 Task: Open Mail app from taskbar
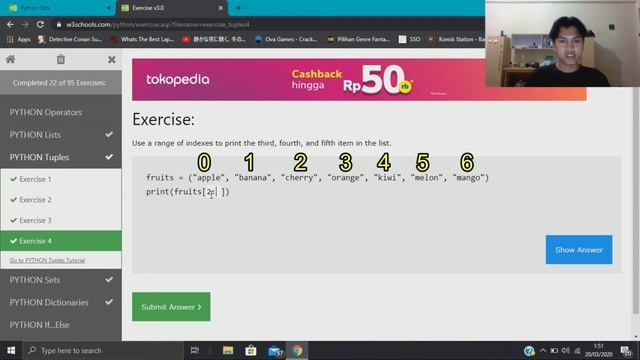(276, 351)
